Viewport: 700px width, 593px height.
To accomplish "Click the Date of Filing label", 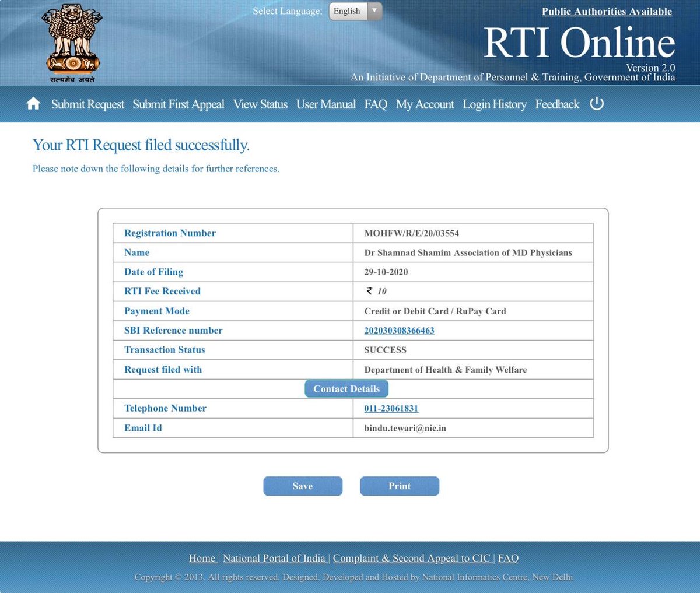I will coord(153,272).
